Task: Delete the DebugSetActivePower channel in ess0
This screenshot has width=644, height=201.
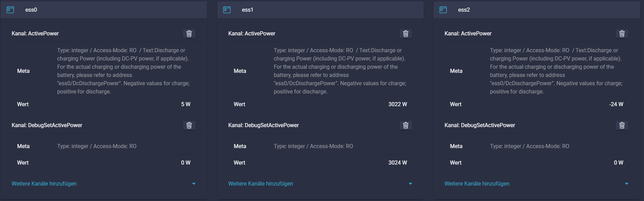Action: pyautogui.click(x=189, y=125)
